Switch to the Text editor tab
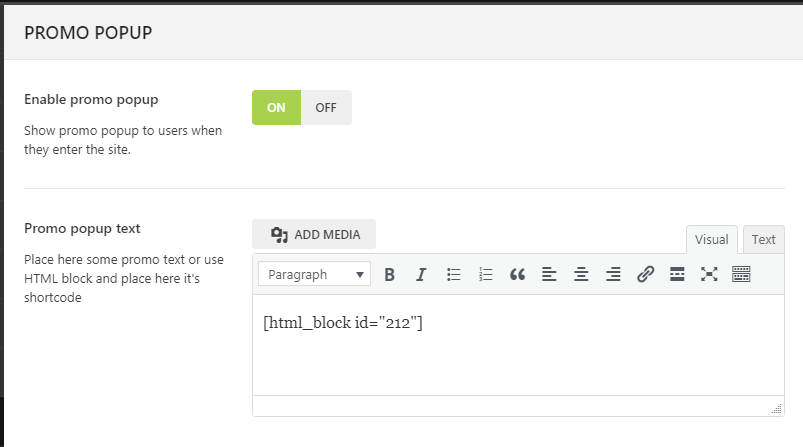803x447 pixels. click(x=763, y=240)
